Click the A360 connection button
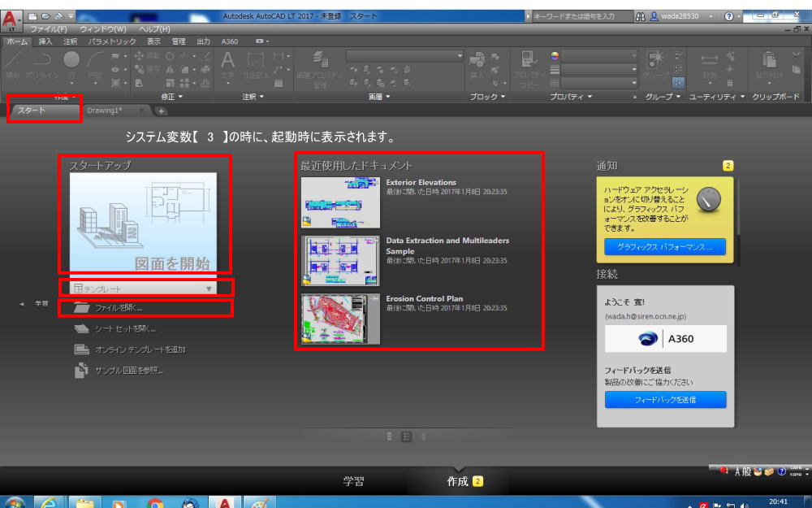This screenshot has height=508, width=812. click(x=666, y=339)
